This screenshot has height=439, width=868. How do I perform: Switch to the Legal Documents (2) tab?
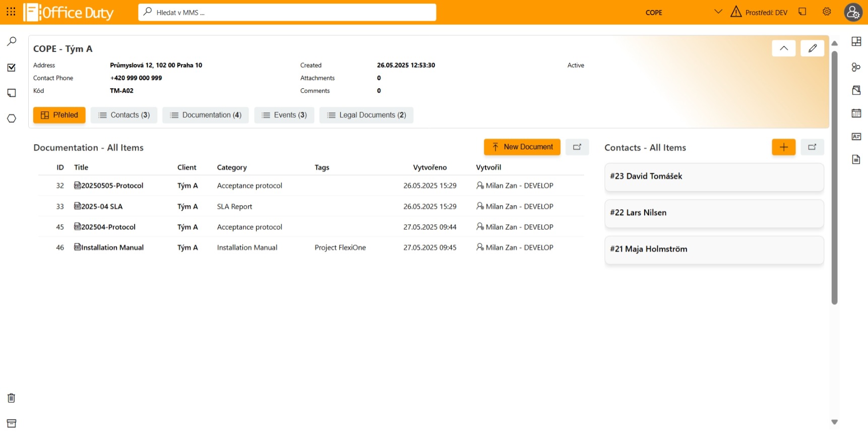[x=366, y=115]
